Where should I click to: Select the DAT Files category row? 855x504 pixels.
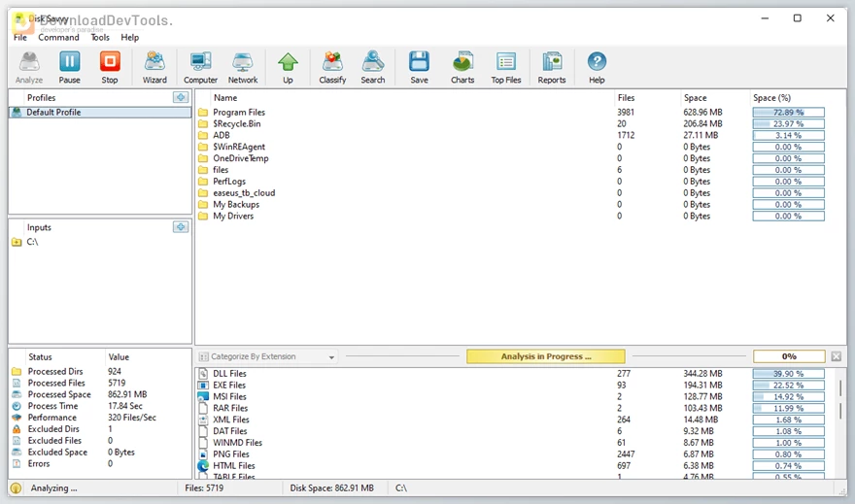(x=513, y=431)
